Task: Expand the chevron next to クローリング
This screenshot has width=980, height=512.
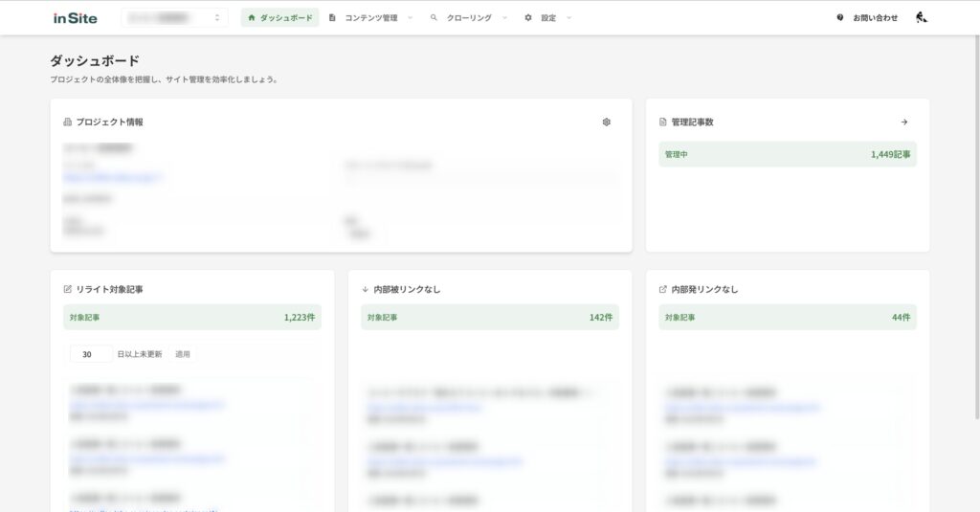Action: point(504,17)
